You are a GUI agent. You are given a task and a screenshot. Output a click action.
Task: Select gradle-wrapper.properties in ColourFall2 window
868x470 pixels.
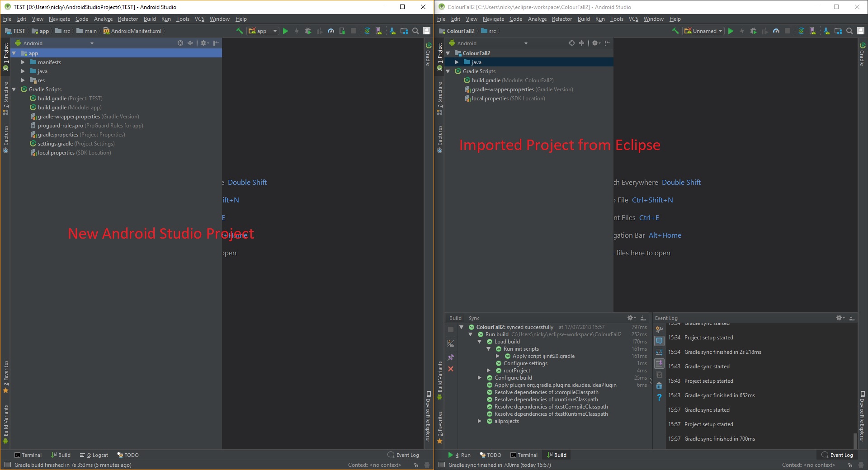(519, 89)
